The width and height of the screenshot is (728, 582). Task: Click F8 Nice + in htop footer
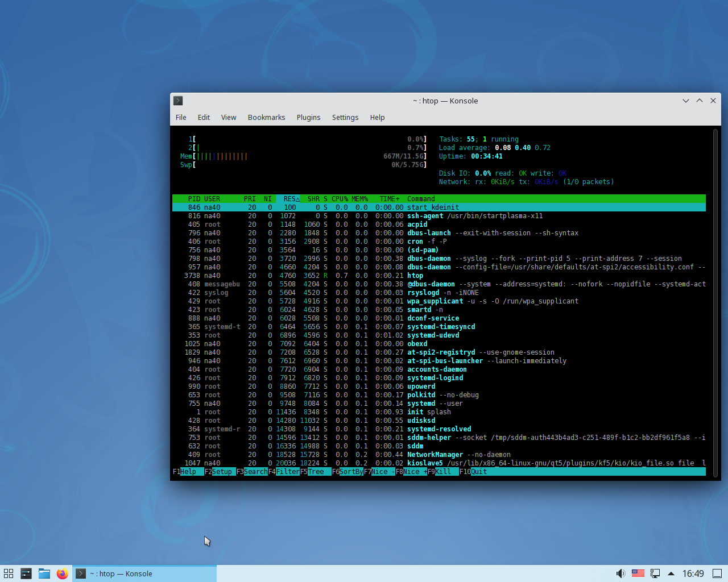click(x=411, y=472)
